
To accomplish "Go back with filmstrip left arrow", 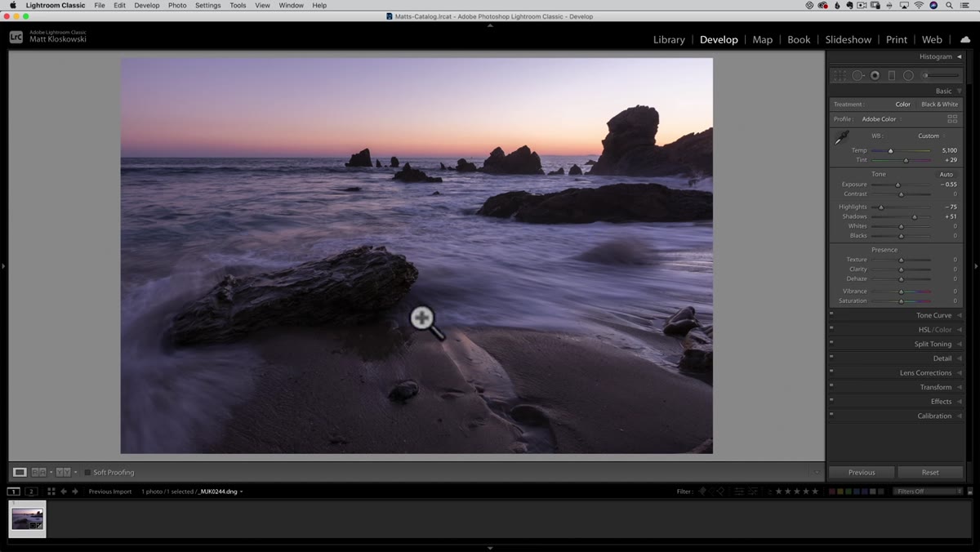I will coord(64,492).
